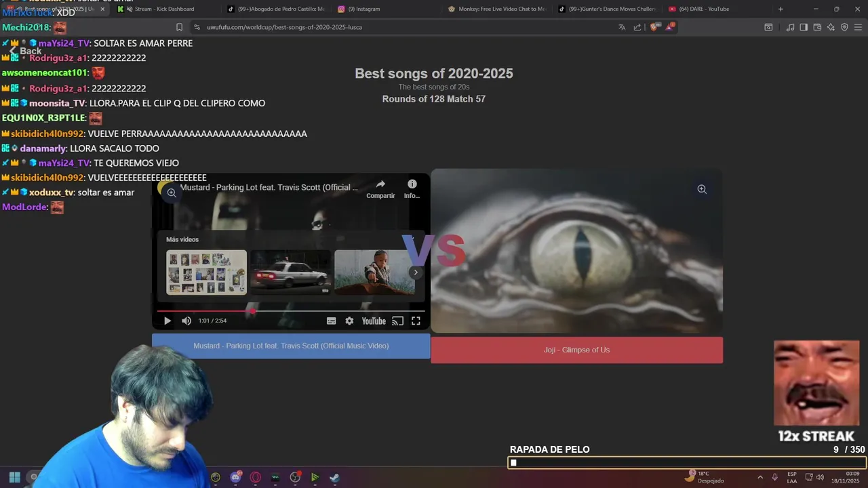Open Steam from the taskbar
868x488 pixels.
tap(335, 477)
